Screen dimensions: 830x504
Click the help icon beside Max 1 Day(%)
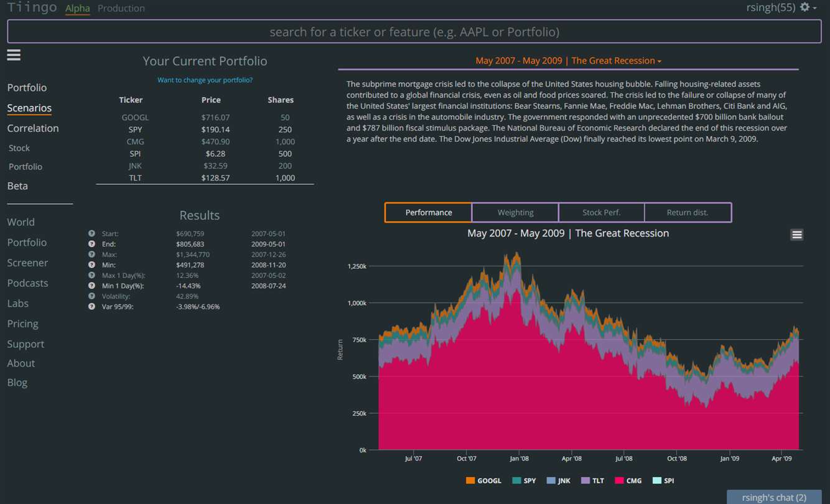[91, 276]
